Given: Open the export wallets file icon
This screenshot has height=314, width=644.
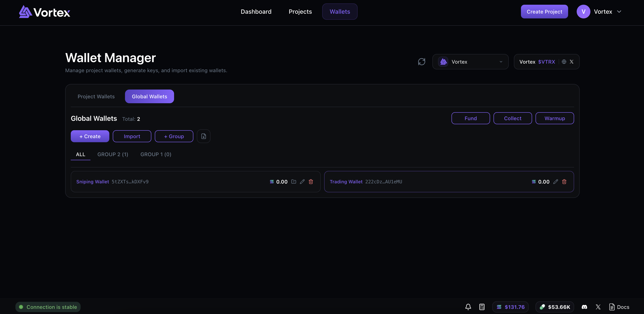Looking at the screenshot, I should [203, 136].
